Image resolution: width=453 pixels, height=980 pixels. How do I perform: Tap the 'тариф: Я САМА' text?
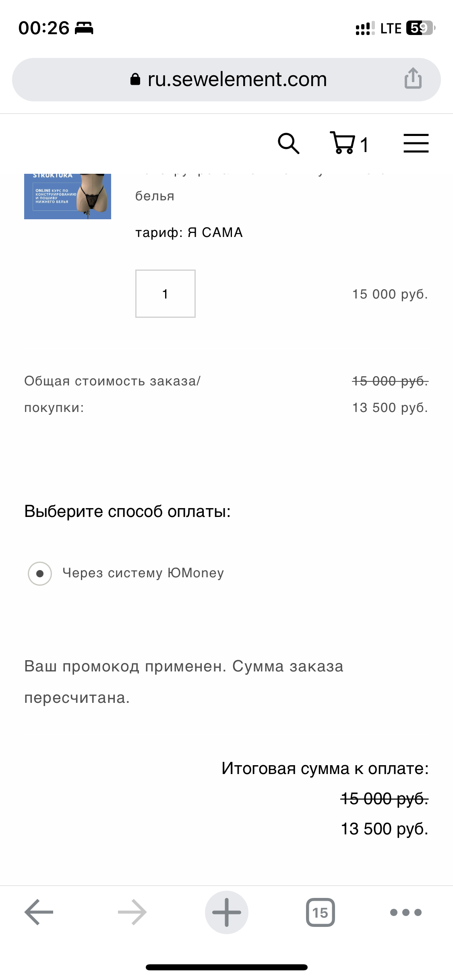pos(189,233)
